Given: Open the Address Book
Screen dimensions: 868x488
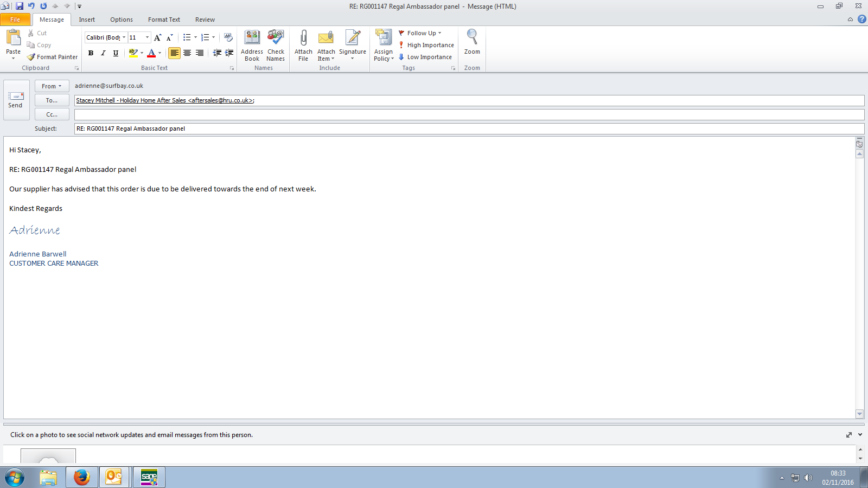Looking at the screenshot, I should click(252, 46).
